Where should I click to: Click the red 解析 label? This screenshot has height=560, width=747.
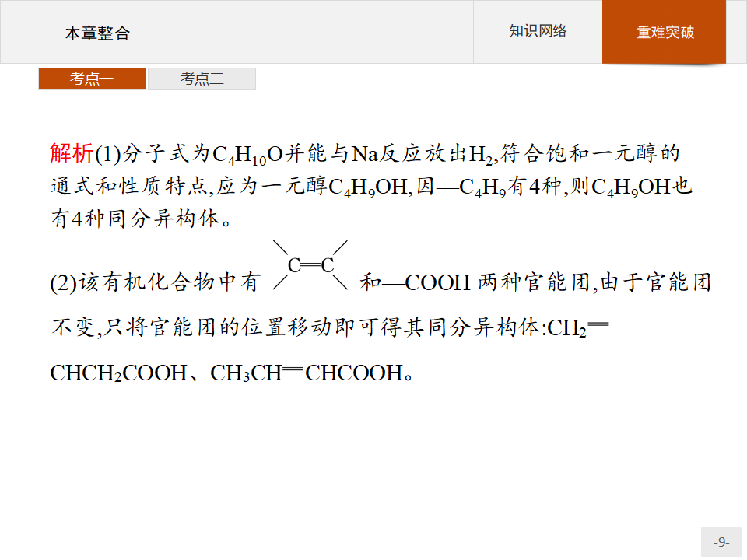coord(72,153)
